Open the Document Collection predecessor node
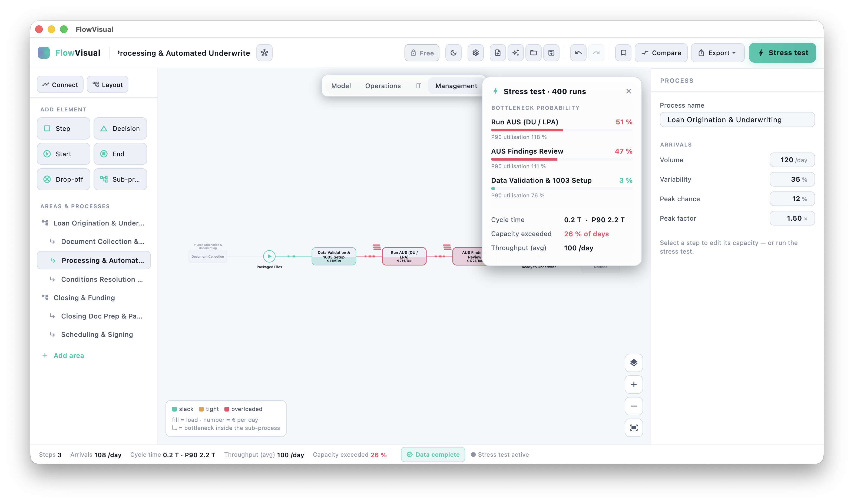Screen dimensions: 854x504 (x=207, y=256)
